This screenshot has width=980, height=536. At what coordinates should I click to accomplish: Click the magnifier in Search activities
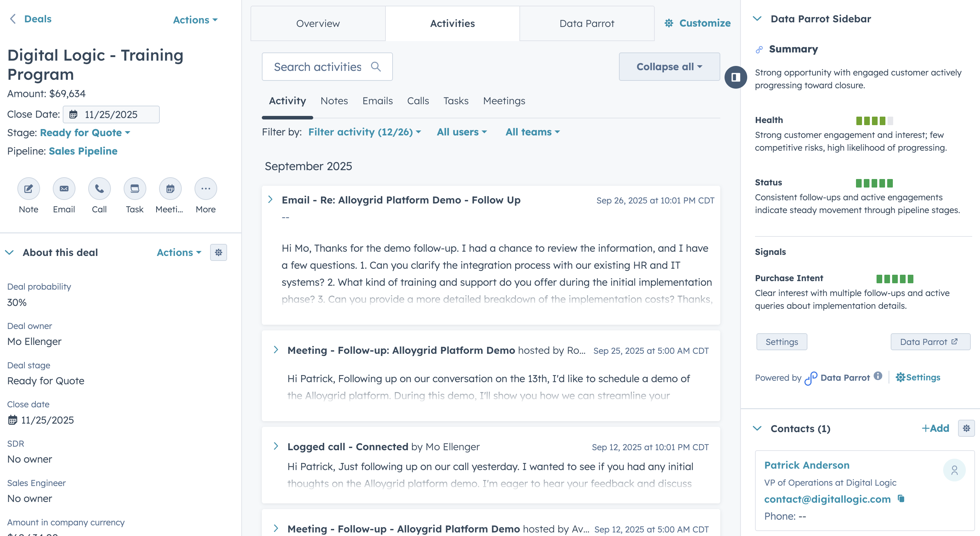376,67
